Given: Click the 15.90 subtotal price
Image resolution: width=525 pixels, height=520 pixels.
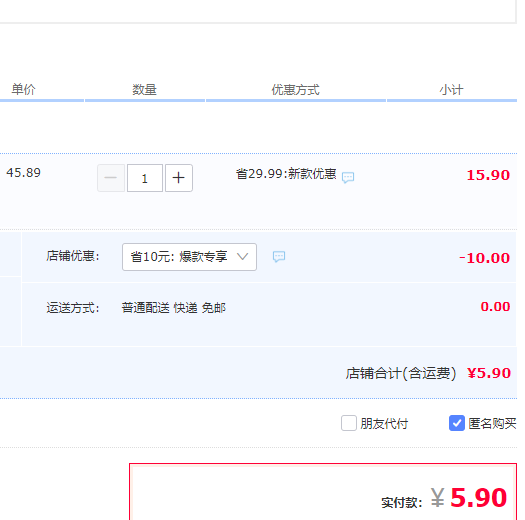Looking at the screenshot, I should click(488, 175).
